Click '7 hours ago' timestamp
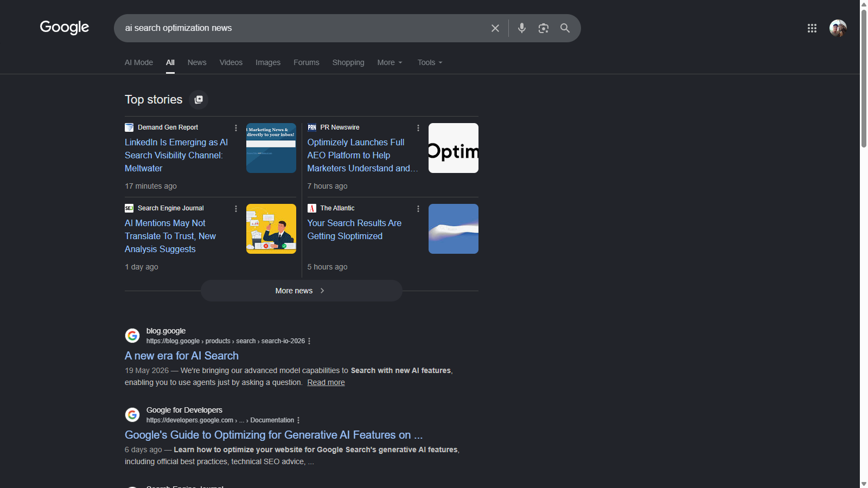 (328, 186)
